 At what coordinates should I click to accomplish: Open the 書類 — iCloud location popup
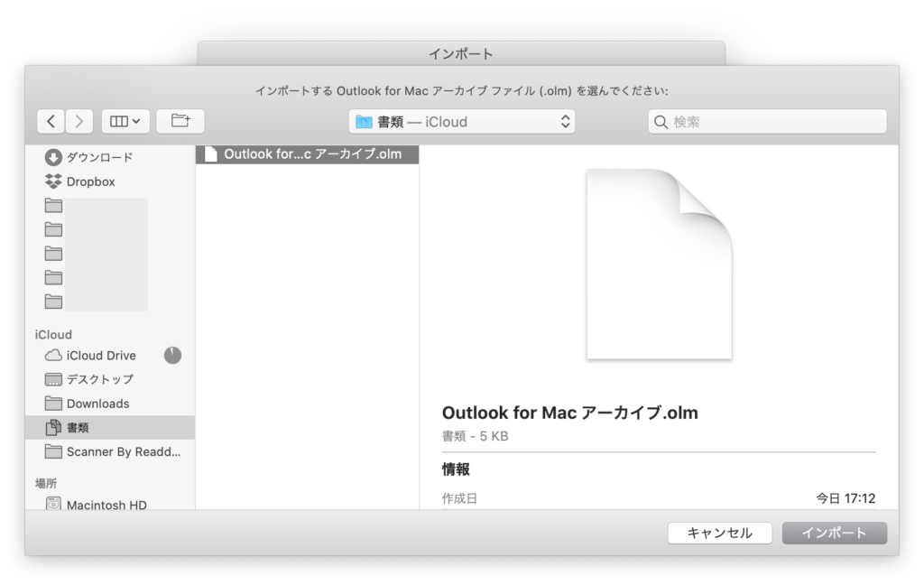461,122
